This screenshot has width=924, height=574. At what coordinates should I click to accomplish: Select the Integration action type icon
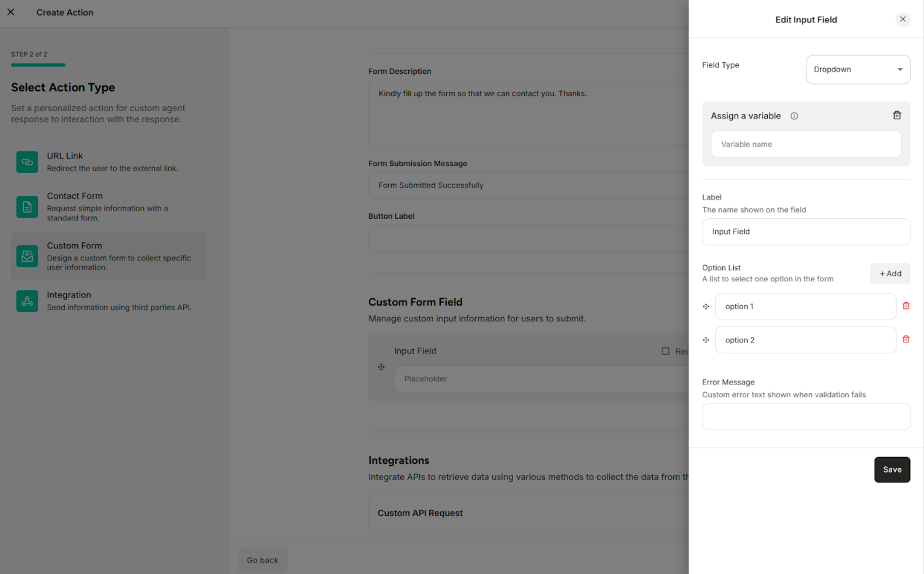[x=27, y=301]
